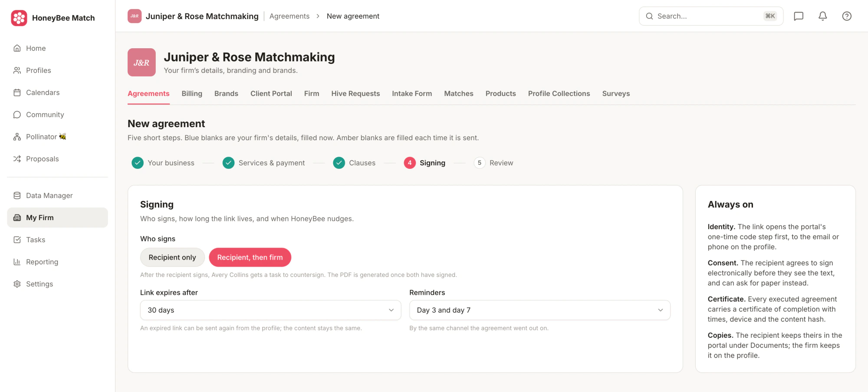Select My Firm in the sidebar
This screenshot has height=392, width=868.
[x=57, y=217]
